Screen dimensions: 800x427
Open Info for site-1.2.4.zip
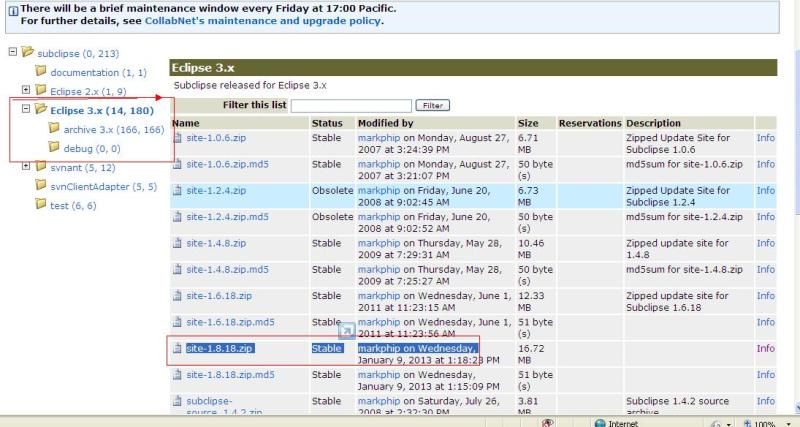click(x=766, y=190)
